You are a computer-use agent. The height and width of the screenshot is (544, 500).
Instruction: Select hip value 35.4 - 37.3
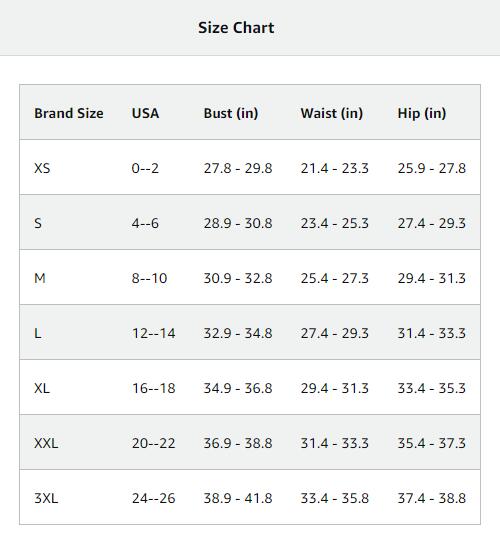[431, 443]
